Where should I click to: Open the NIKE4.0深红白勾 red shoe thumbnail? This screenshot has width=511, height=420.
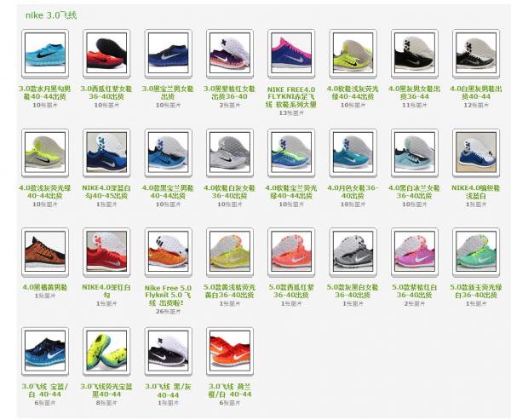106,251
